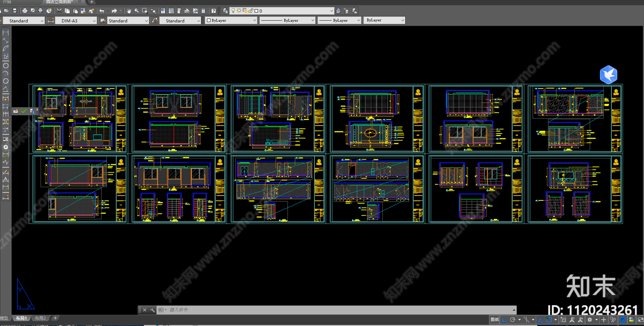This screenshot has width=644, height=326.
Task: Click the green checkmark in floating toolbar
Action: coord(24,111)
